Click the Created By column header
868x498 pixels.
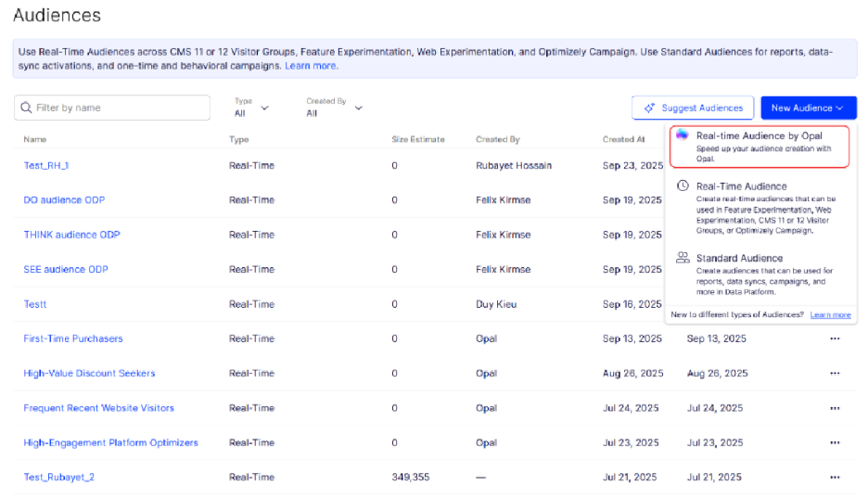click(498, 139)
